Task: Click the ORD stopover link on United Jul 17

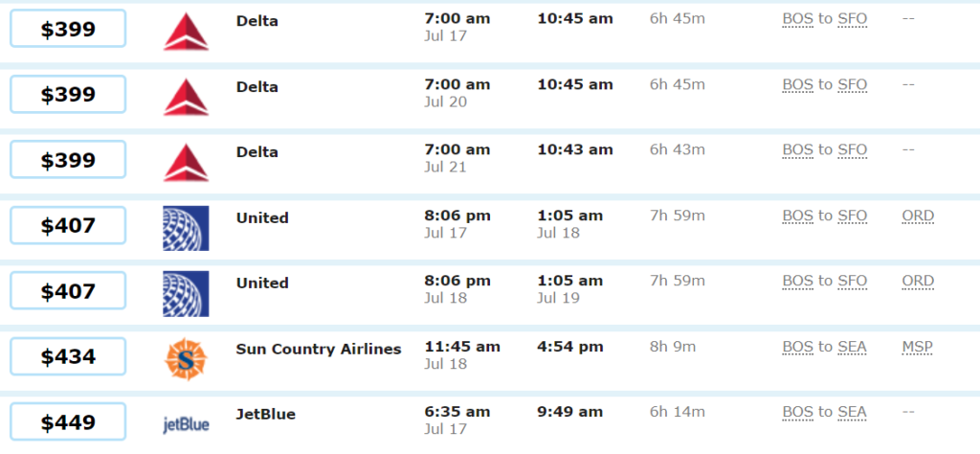Action: 918,216
